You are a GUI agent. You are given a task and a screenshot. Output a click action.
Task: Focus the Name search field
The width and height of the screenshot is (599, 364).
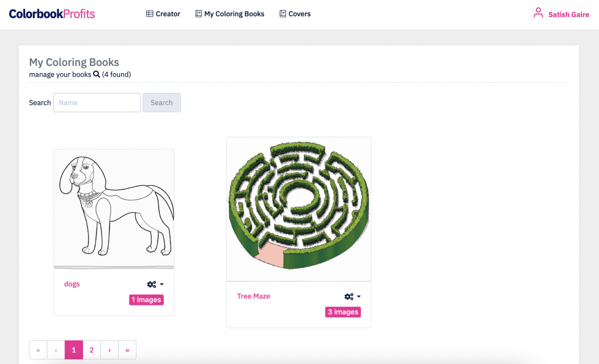click(97, 103)
